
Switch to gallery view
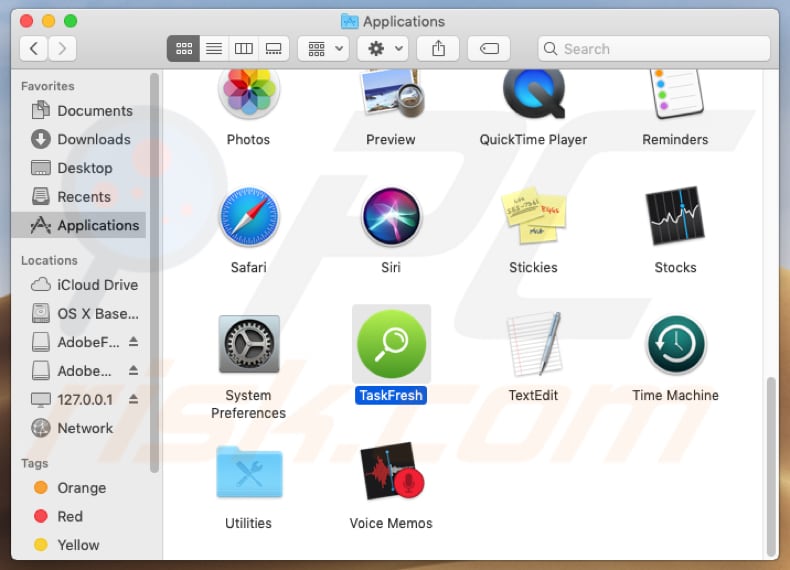(274, 49)
